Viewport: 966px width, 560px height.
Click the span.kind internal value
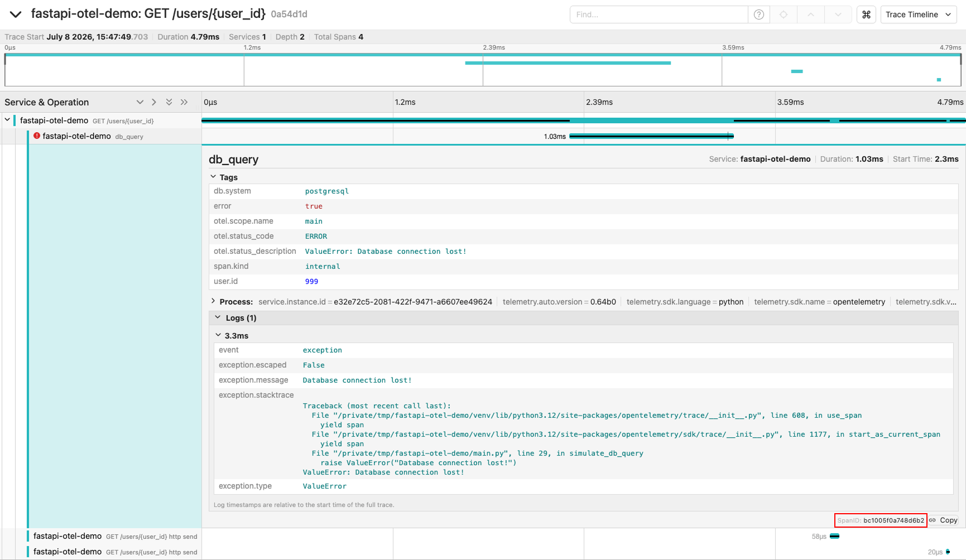coord(323,267)
